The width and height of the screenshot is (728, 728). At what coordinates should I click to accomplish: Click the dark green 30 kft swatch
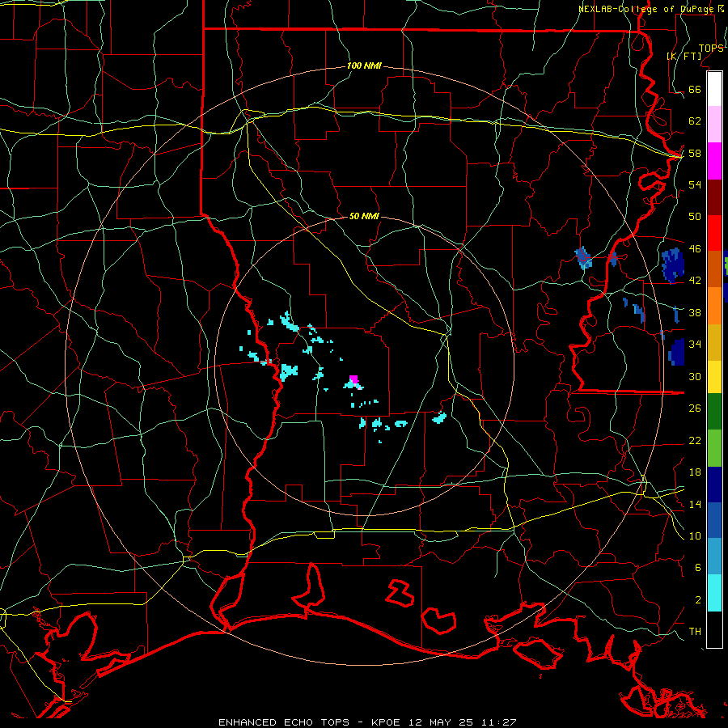(x=714, y=412)
